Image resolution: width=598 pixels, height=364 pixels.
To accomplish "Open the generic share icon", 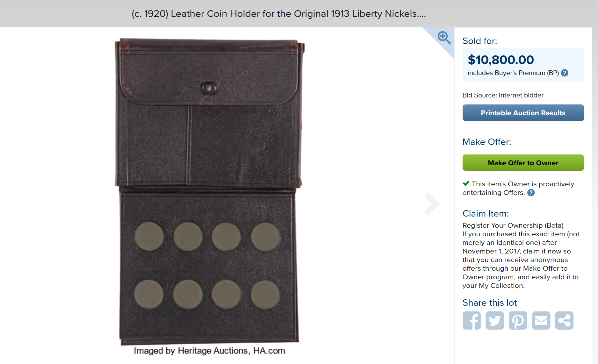I will click(564, 320).
